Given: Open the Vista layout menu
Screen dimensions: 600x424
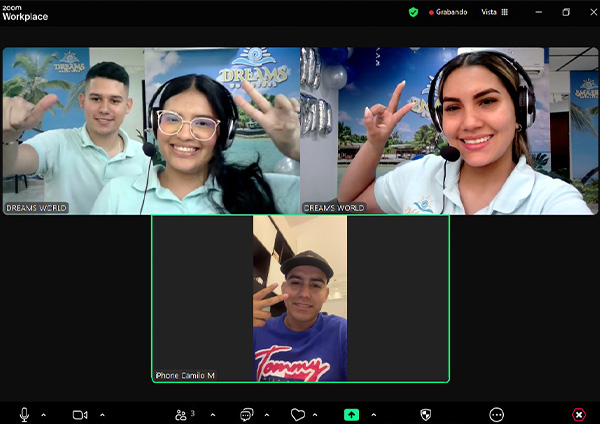Looking at the screenshot, I should (495, 12).
